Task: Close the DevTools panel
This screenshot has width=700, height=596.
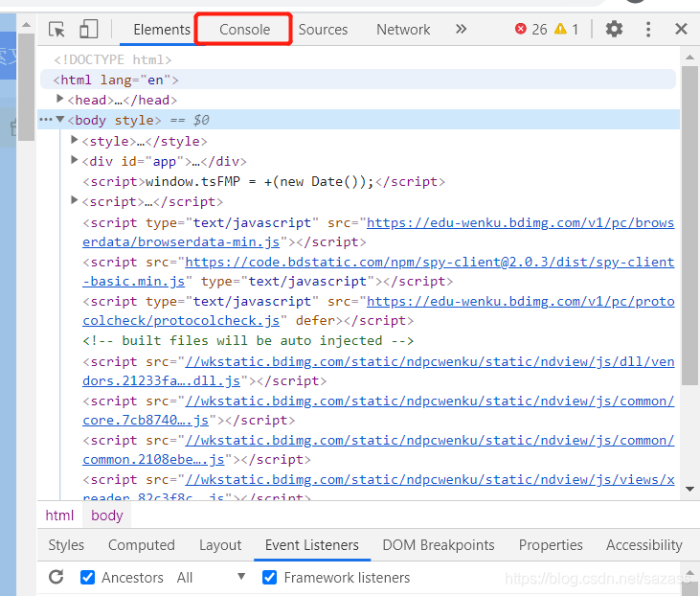Action: [x=681, y=29]
